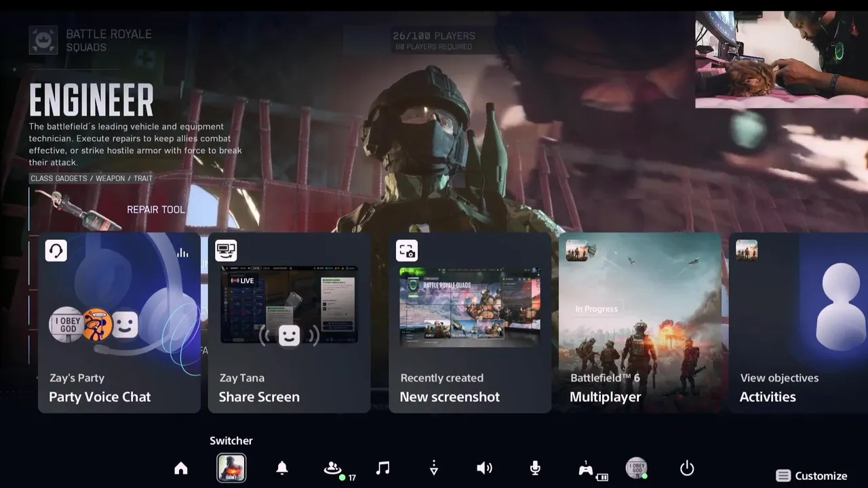Viewport: 868px width, 488px height.
Task: Open the I OBEY GOD profile avatar
Action: (636, 468)
